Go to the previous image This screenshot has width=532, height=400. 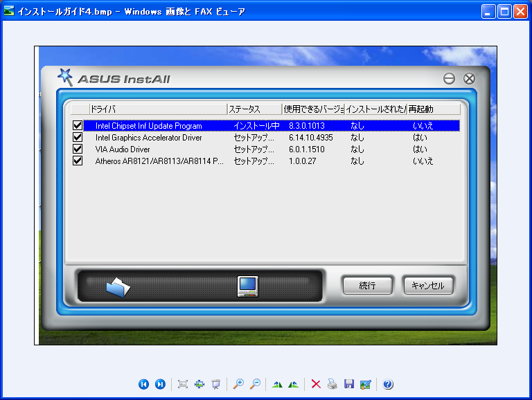(143, 384)
